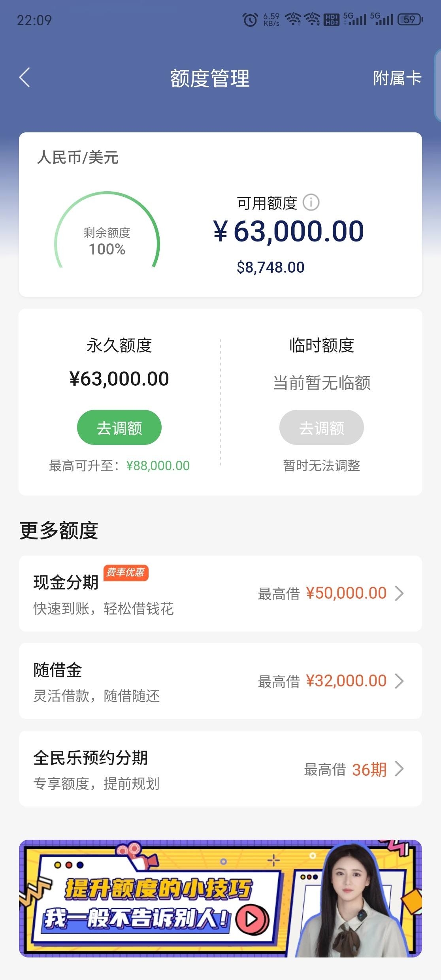Image resolution: width=441 pixels, height=980 pixels.
Task: Tap the 剩余额度 100% progress ring
Action: click(x=107, y=230)
